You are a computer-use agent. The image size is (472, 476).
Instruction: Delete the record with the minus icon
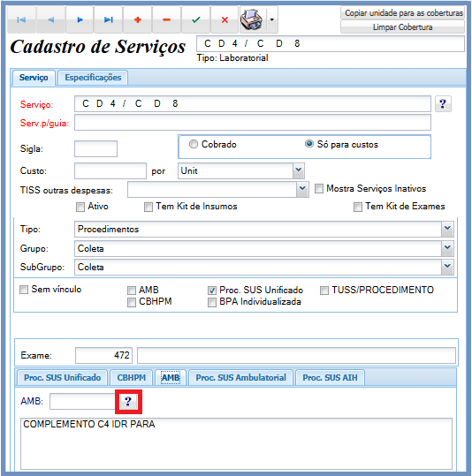pos(166,19)
